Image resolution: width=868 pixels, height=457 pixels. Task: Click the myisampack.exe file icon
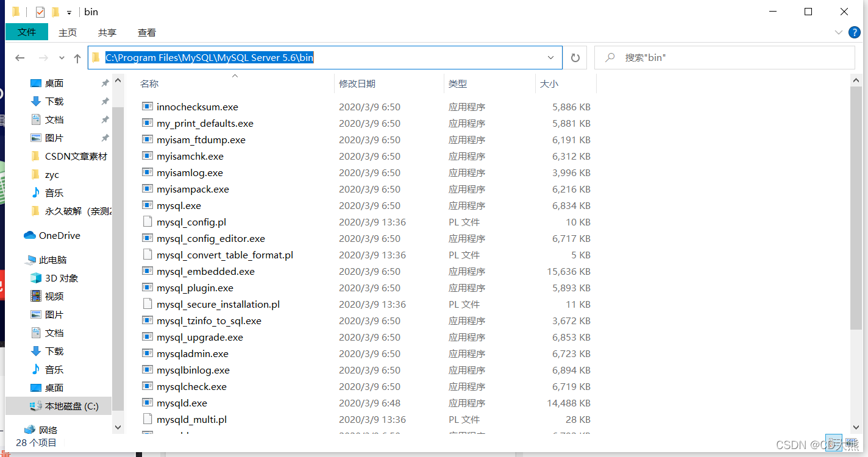(147, 189)
